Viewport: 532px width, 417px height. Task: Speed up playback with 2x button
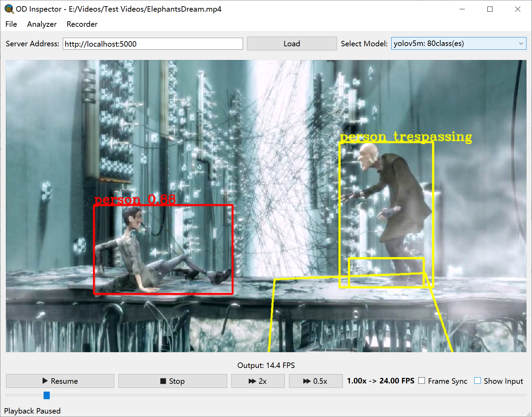click(258, 381)
